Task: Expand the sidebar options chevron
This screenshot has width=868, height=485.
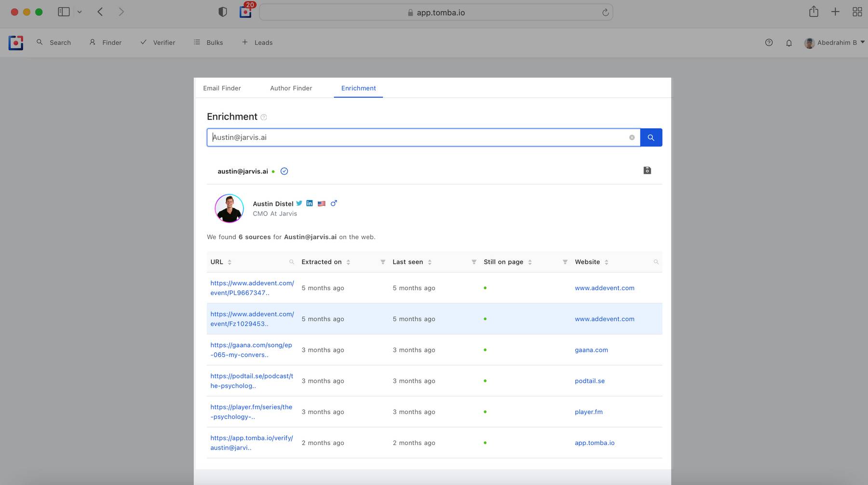Action: click(80, 12)
